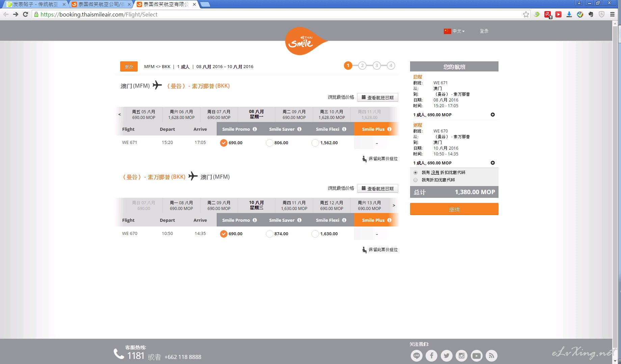Image resolution: width=621 pixels, height=364 pixels.
Task: Click the Evernote elephant extension icon
Action: tap(591, 14)
